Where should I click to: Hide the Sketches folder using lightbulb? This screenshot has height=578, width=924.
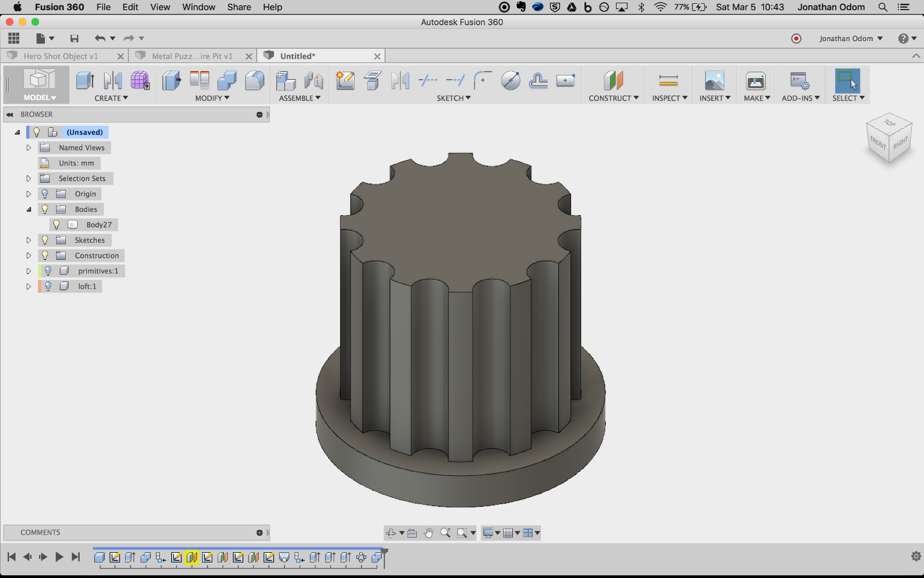(45, 240)
